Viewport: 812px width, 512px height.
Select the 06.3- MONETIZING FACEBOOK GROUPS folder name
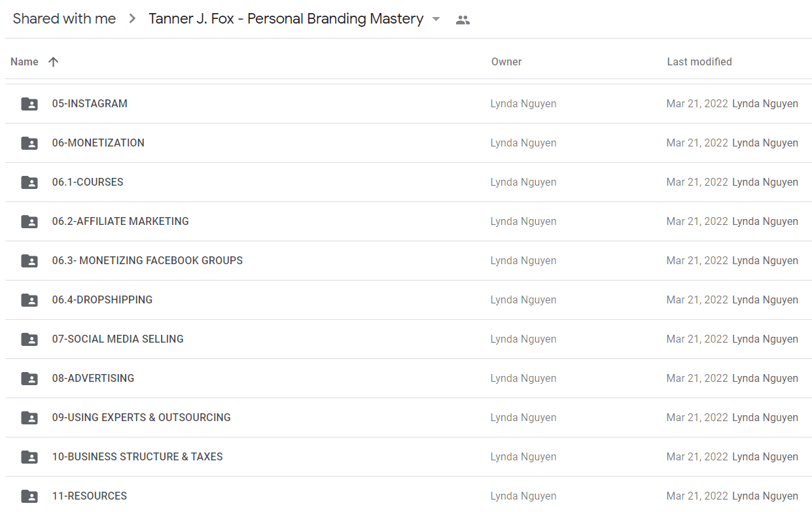(147, 260)
